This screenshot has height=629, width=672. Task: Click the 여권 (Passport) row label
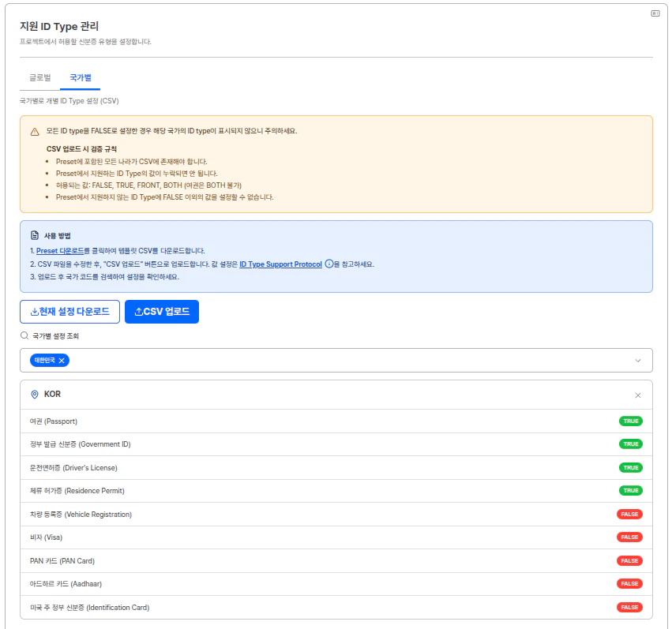[54, 421]
